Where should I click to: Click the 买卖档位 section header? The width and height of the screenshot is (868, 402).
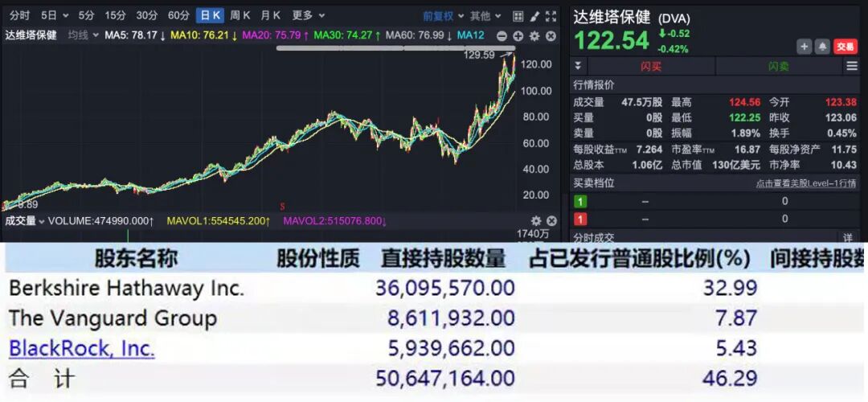point(594,183)
